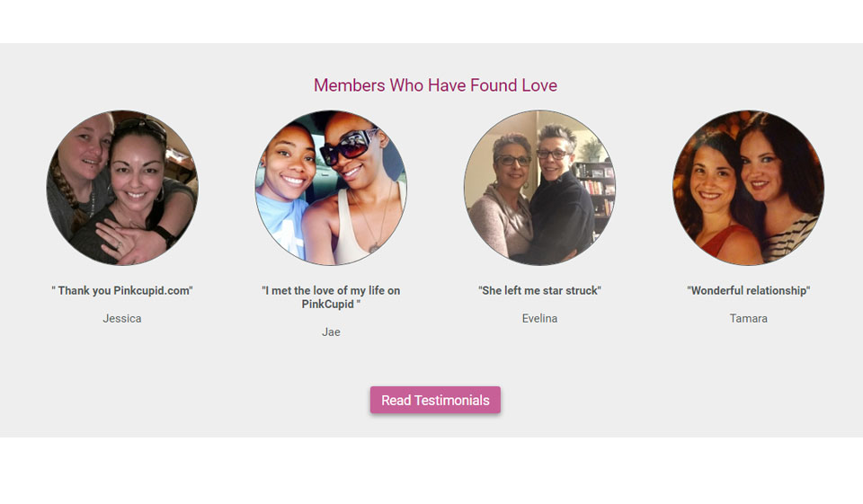Select the "Wonderful relationship" quote

tap(748, 291)
